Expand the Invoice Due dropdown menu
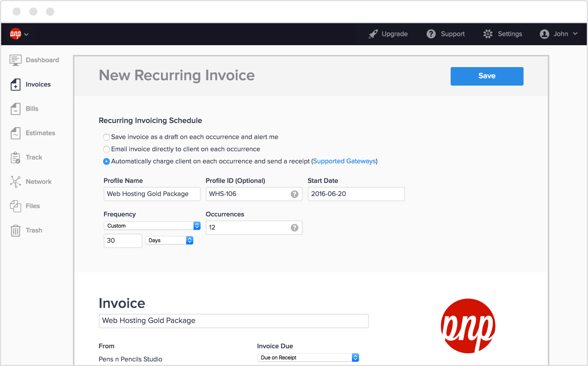The height and width of the screenshot is (366, 588). coord(355,358)
